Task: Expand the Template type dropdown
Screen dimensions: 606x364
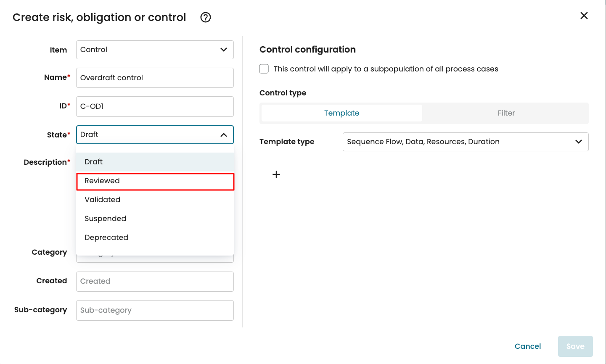Action: click(x=465, y=142)
